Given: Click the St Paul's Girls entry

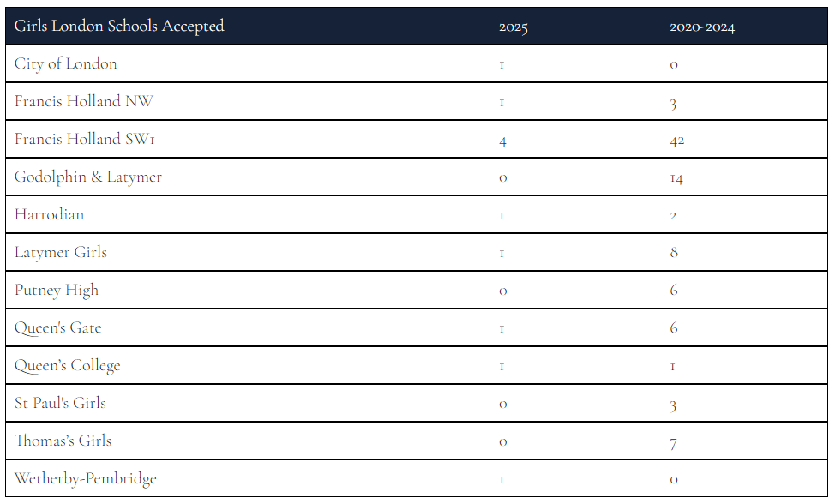Looking at the screenshot, I should click(x=60, y=403).
